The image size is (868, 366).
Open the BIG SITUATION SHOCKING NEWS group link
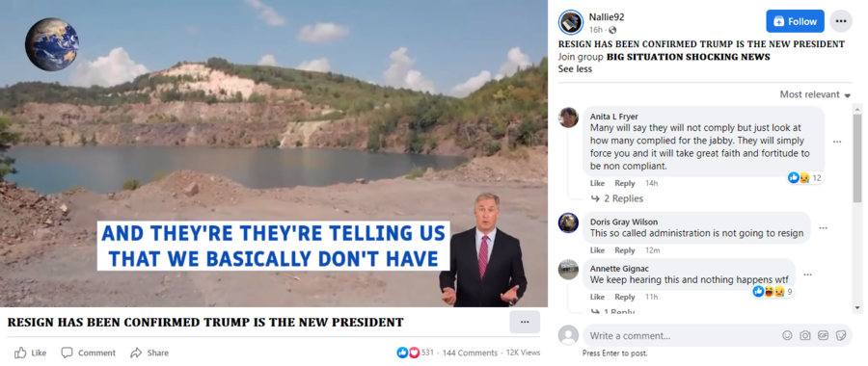(x=688, y=57)
